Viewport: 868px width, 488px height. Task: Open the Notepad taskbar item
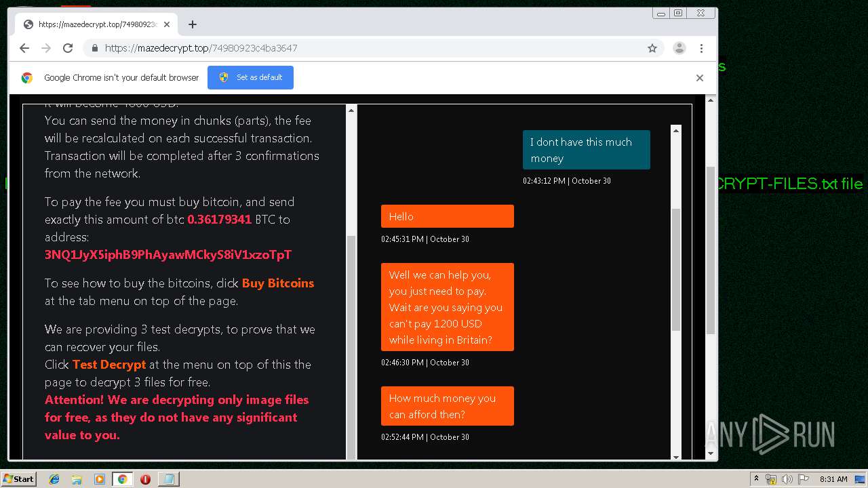pyautogui.click(x=168, y=479)
